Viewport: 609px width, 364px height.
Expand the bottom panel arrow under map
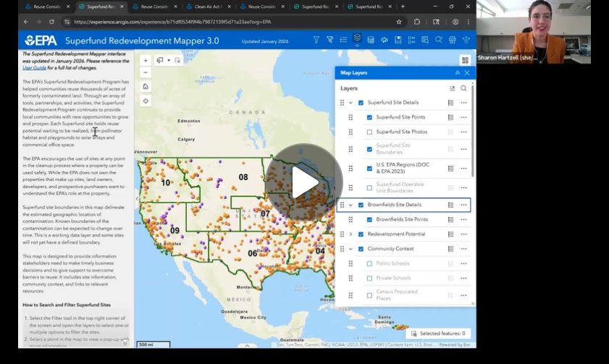point(247,346)
